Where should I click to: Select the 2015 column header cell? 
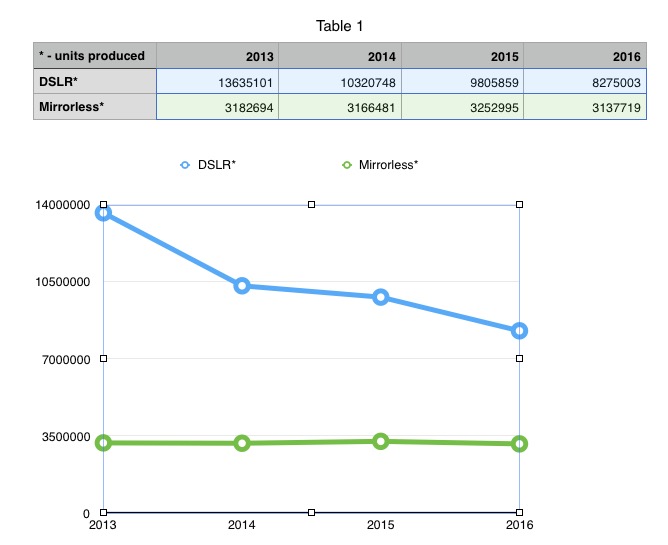coord(463,55)
